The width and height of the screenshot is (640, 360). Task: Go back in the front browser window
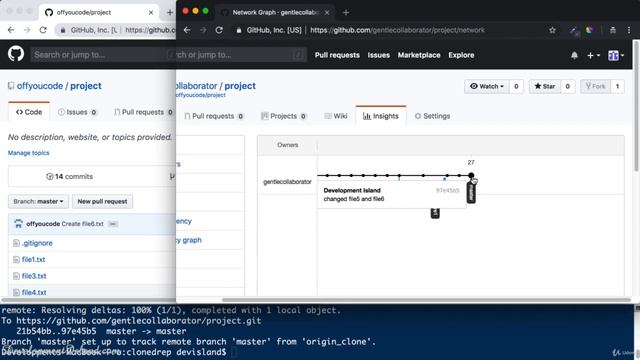187,30
